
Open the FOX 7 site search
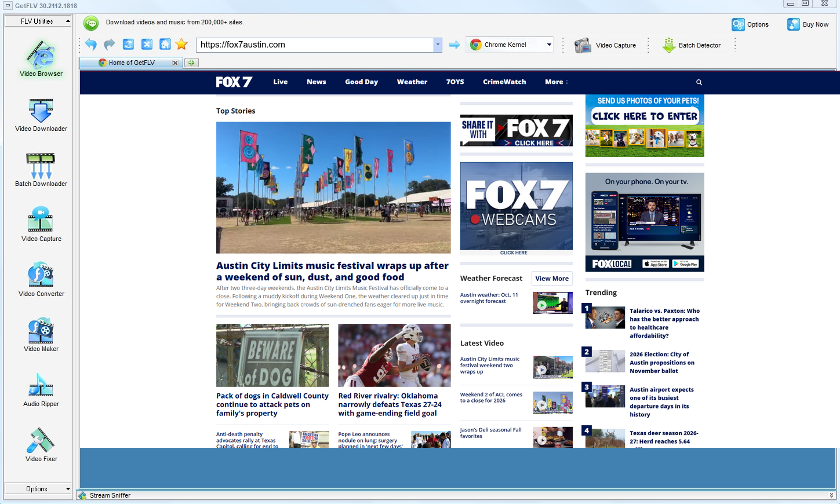699,82
